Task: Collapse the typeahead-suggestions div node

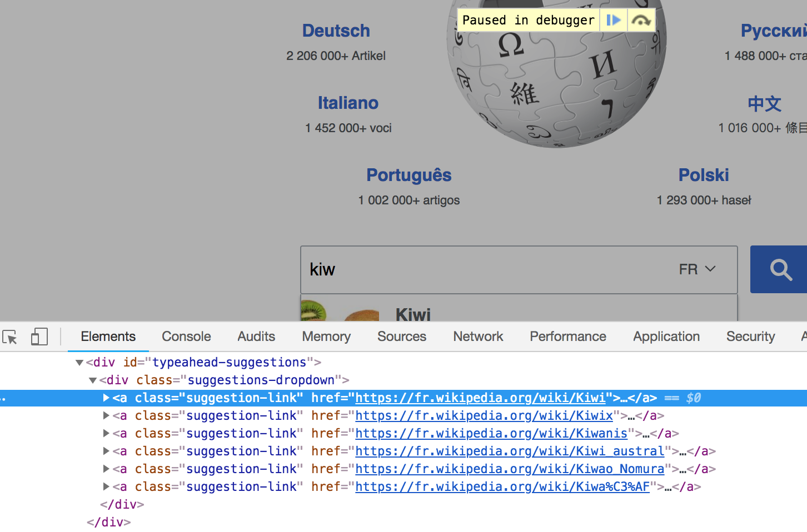Action: [79, 363]
